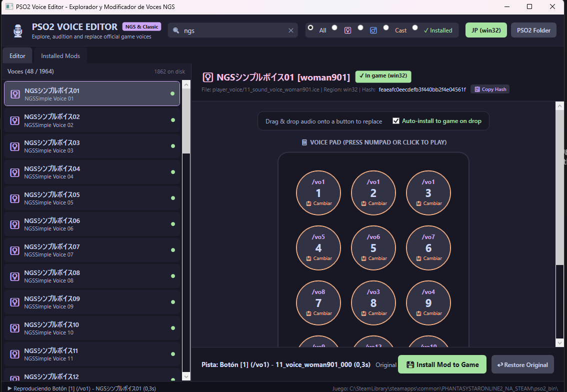Click the Cambiar icon on pad button 9

point(418,313)
